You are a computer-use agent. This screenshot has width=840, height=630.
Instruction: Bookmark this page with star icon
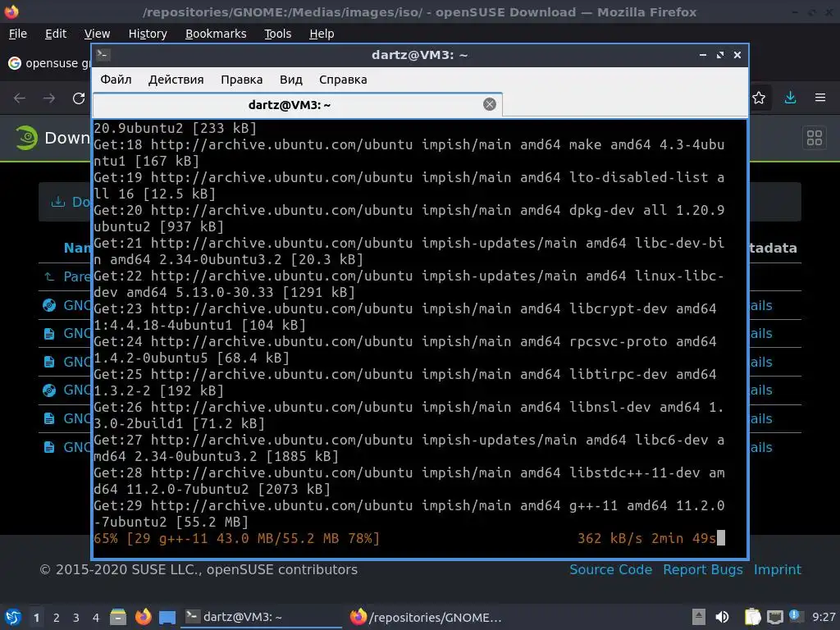point(759,98)
